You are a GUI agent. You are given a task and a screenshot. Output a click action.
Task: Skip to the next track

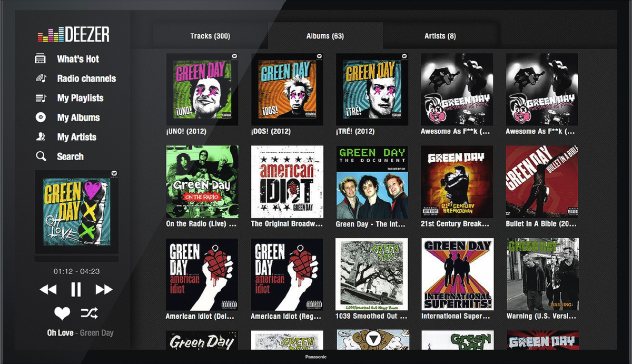point(104,289)
